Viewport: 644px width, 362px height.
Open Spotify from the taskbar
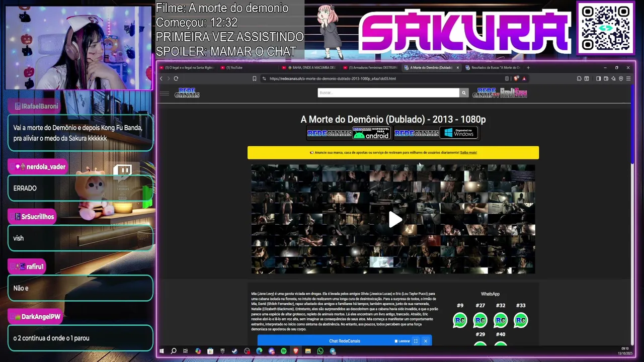click(284, 351)
